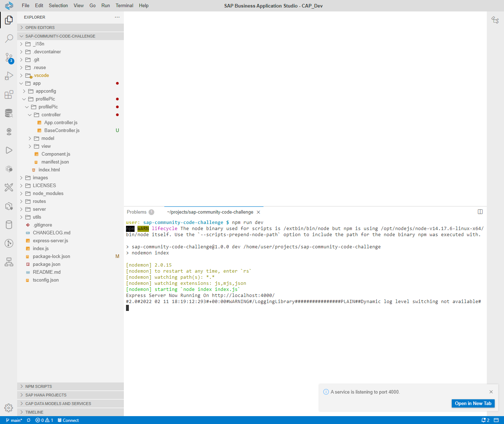Viewport: 504px width, 424px height.
Task: Toggle the right side panel icon
Action: (495, 20)
